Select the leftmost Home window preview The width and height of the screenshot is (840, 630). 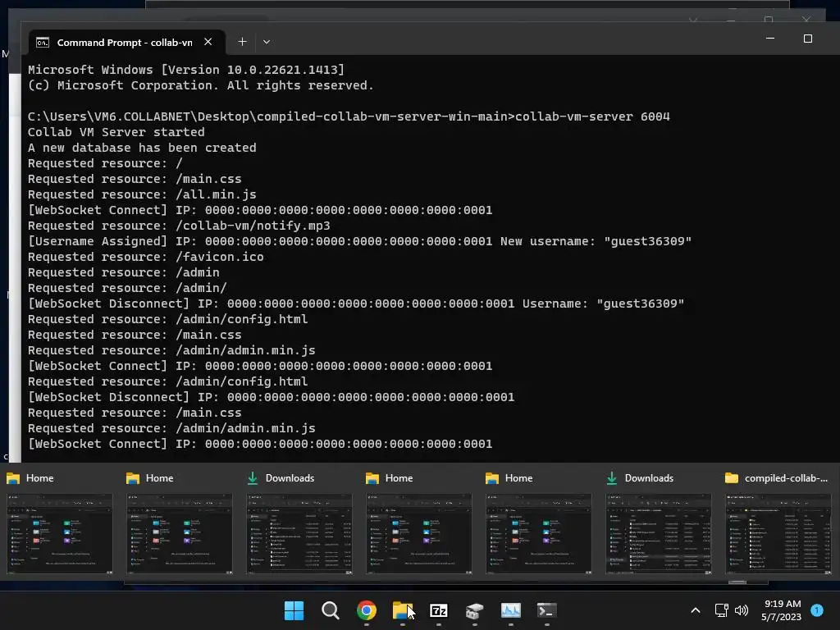[x=59, y=533]
